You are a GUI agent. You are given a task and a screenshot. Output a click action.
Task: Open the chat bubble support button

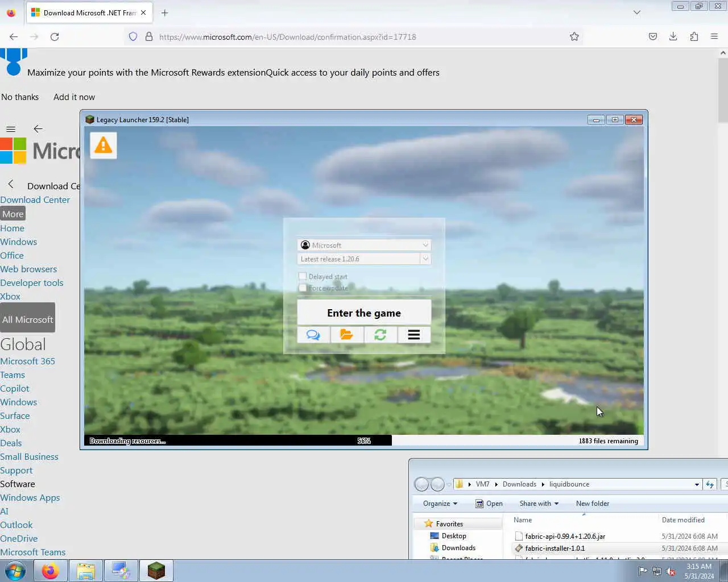click(x=313, y=335)
